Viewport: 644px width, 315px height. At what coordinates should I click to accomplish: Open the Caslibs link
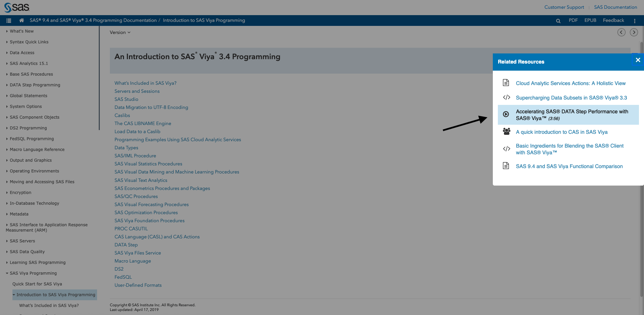pyautogui.click(x=122, y=115)
